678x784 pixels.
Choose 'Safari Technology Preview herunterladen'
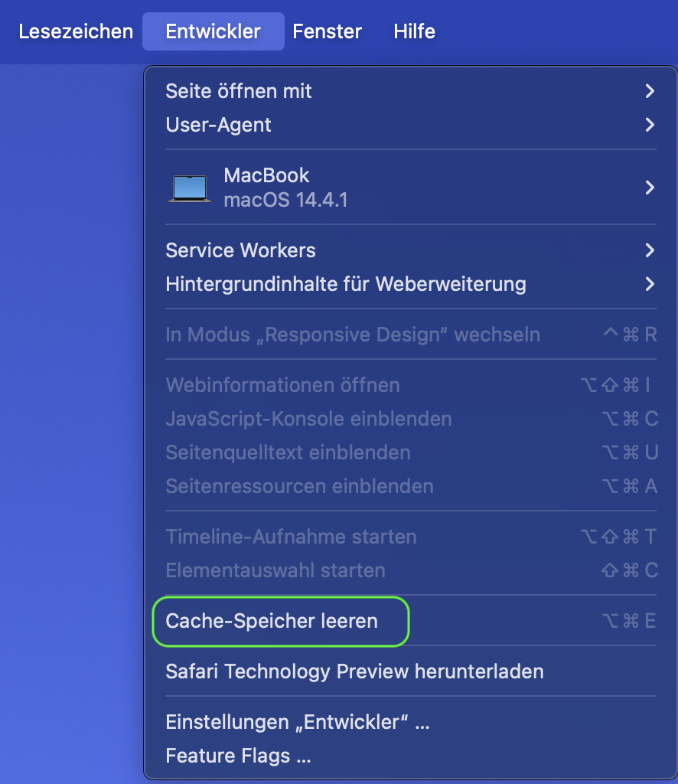pyautogui.click(x=354, y=671)
